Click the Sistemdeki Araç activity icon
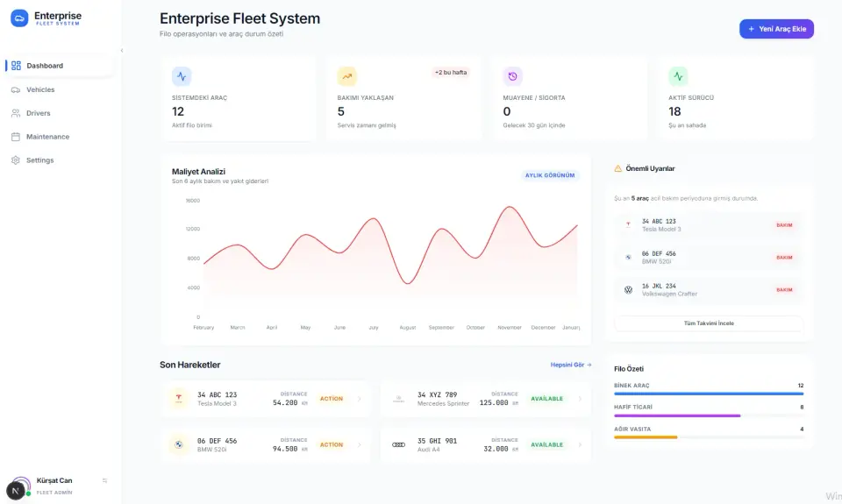 (x=182, y=76)
